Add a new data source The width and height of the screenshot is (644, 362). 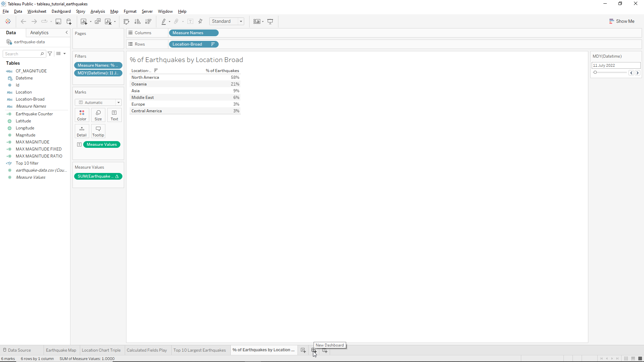(x=69, y=21)
